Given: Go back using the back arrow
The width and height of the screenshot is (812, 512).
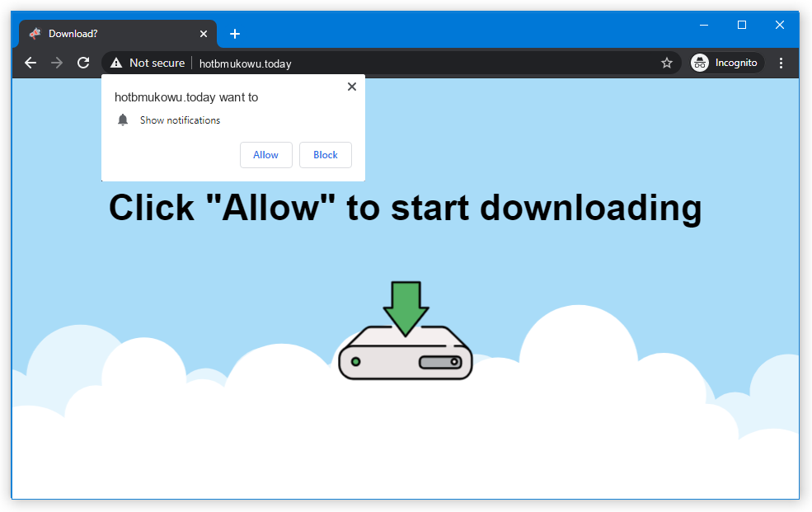Looking at the screenshot, I should pos(31,63).
